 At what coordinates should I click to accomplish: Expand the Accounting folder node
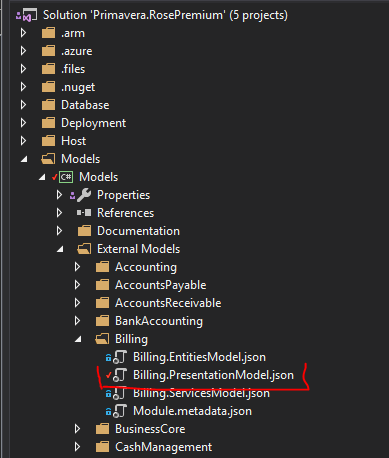pos(77,267)
